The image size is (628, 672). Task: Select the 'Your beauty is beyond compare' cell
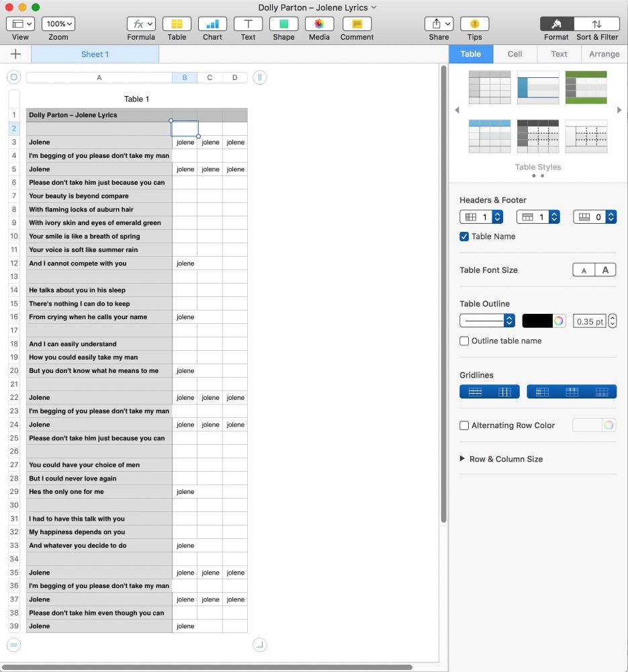click(99, 196)
